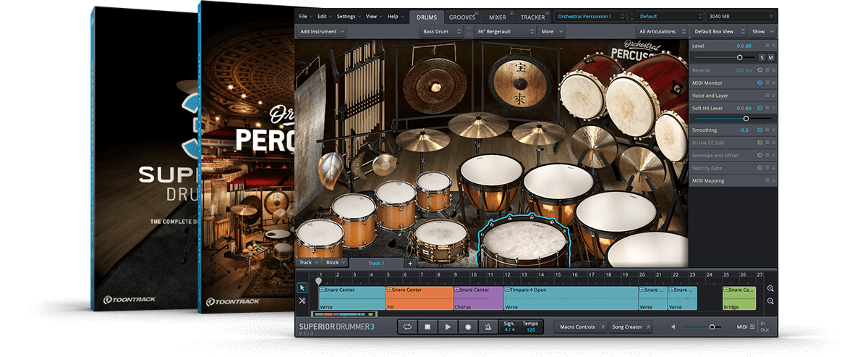Open the More dropdown
This screenshot has width=868, height=357.
[x=552, y=31]
